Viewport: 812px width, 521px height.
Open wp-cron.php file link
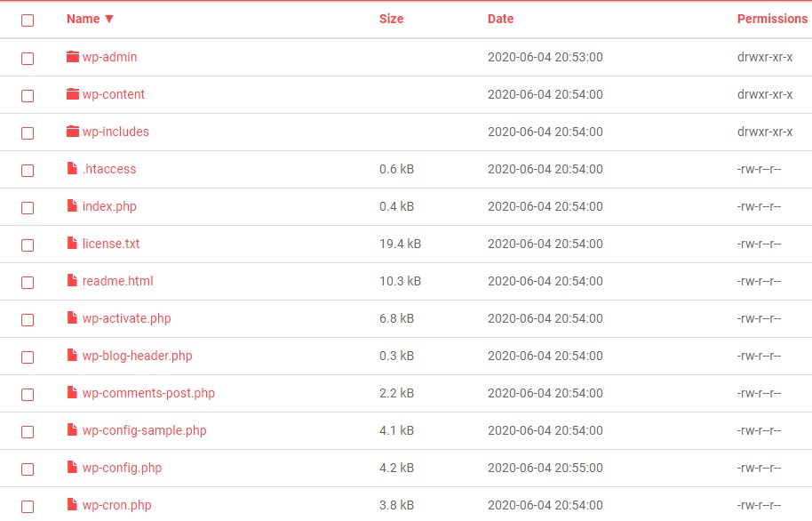coord(116,505)
